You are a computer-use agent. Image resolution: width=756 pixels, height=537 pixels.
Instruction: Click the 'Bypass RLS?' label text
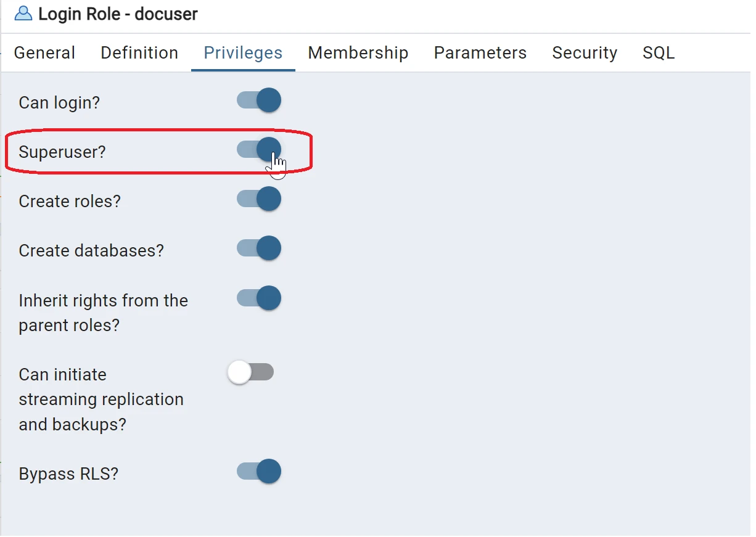pos(68,474)
